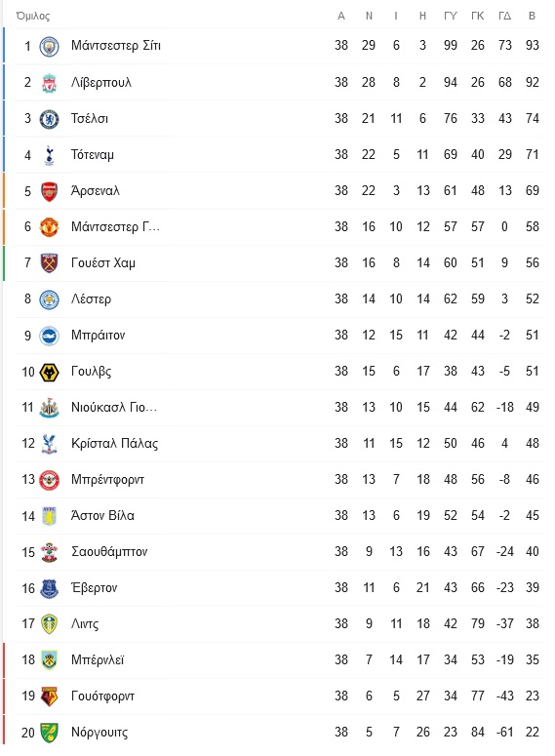Click the Leicester fox crest
555x756 pixels.
pos(49,299)
